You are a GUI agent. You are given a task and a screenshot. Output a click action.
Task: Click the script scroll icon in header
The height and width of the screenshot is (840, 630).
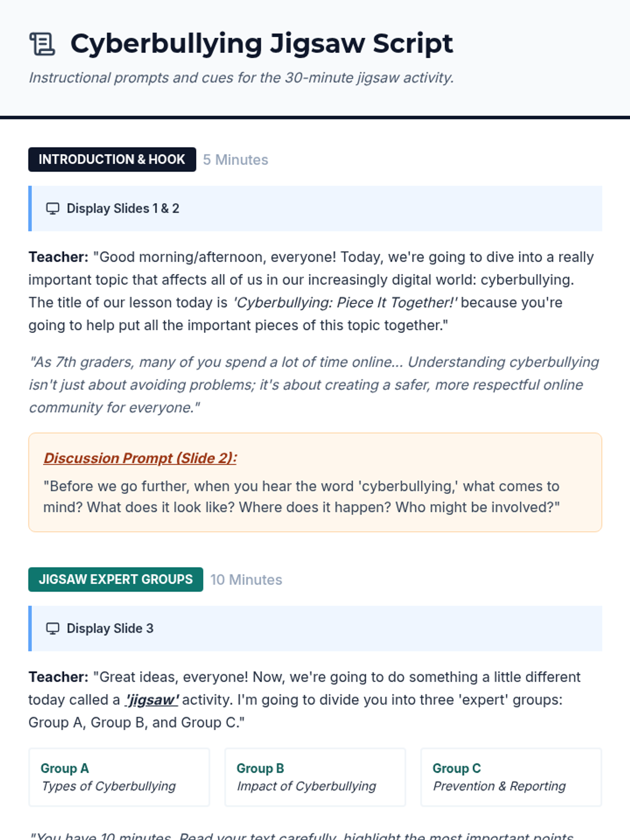(42, 44)
